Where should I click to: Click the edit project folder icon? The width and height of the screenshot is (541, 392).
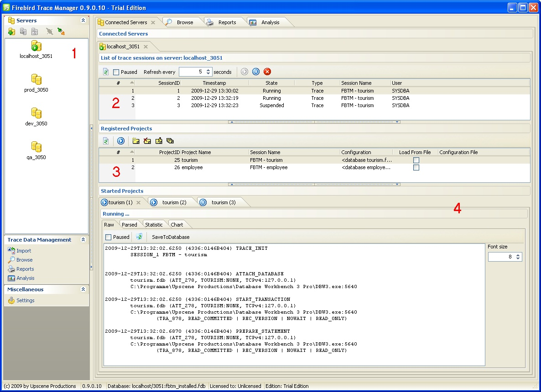(x=159, y=141)
